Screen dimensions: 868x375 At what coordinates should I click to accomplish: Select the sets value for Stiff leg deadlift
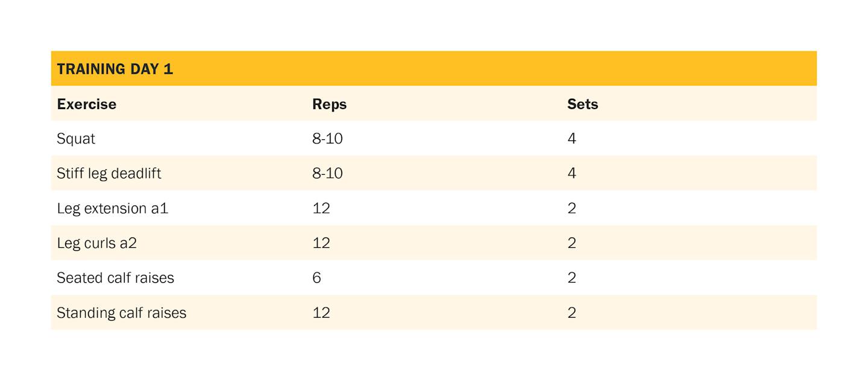571,174
